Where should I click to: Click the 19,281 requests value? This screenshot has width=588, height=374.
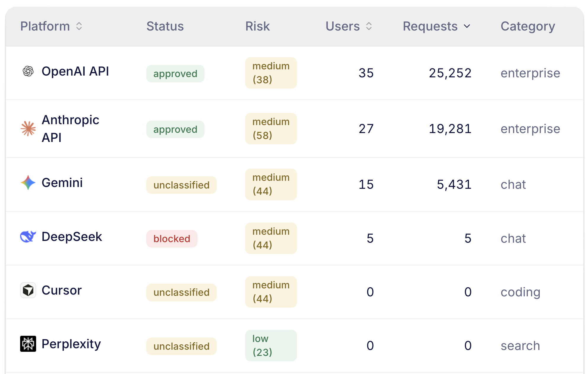pos(450,129)
